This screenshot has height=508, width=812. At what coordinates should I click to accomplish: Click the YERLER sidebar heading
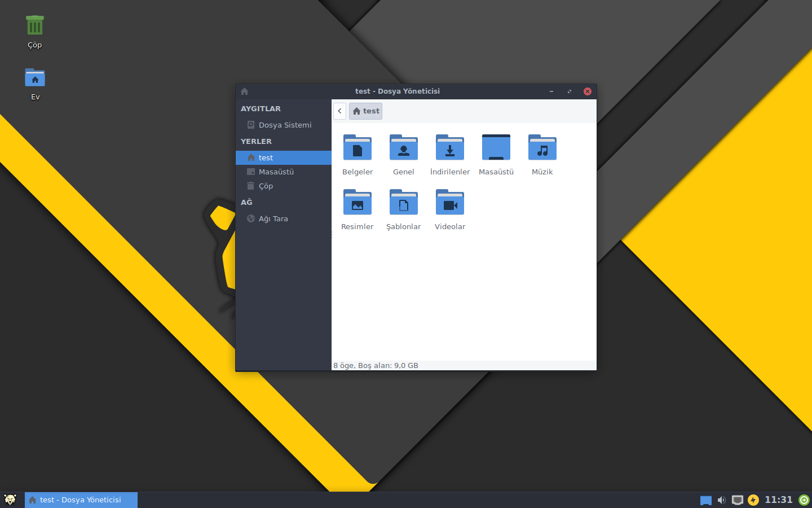[256, 141]
